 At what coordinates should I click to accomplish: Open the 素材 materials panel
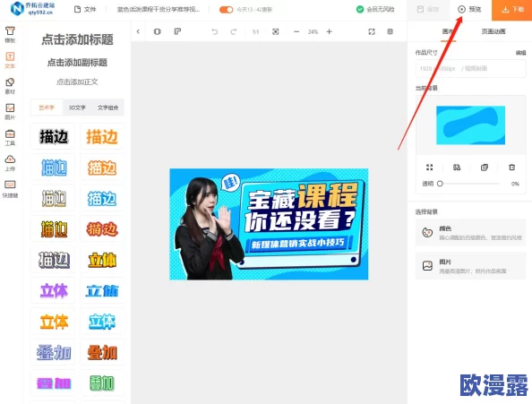10,86
